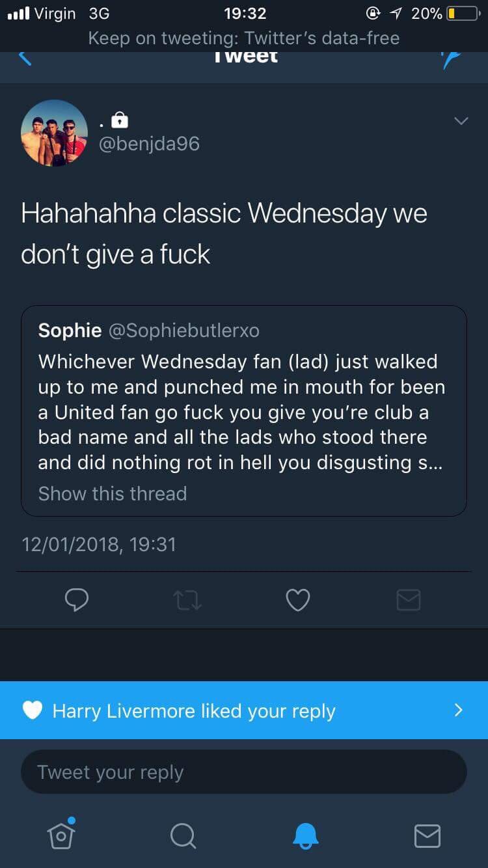Image resolution: width=488 pixels, height=868 pixels.
Task: Tap the tweet timestamp 12/01/2018, 19:31
Action: point(99,544)
